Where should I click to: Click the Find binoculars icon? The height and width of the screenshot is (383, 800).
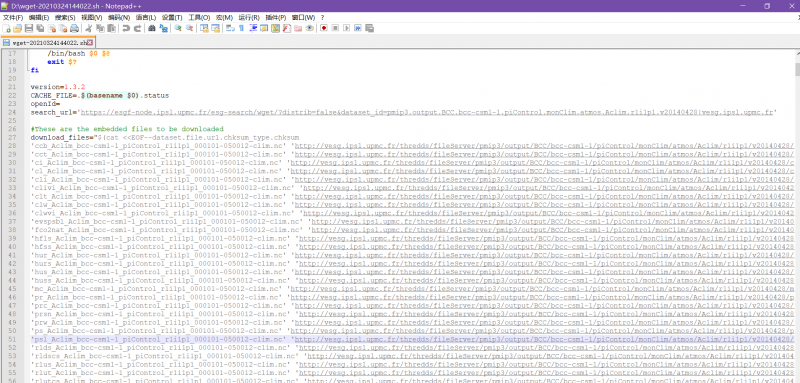[x=152, y=28]
